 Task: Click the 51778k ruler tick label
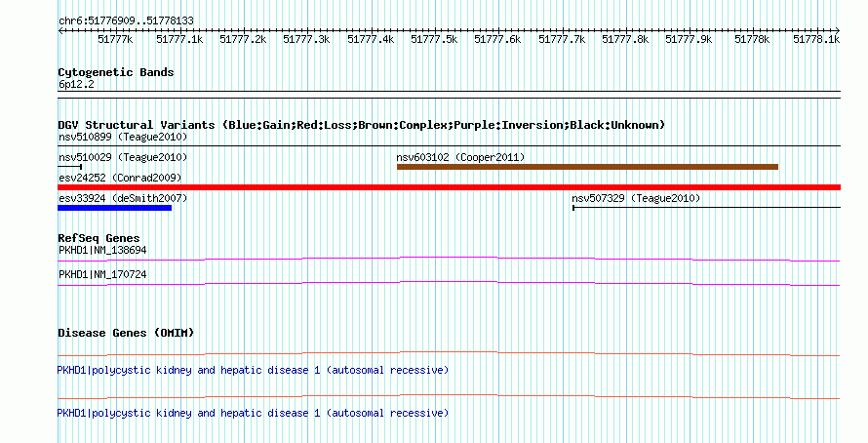(x=752, y=39)
